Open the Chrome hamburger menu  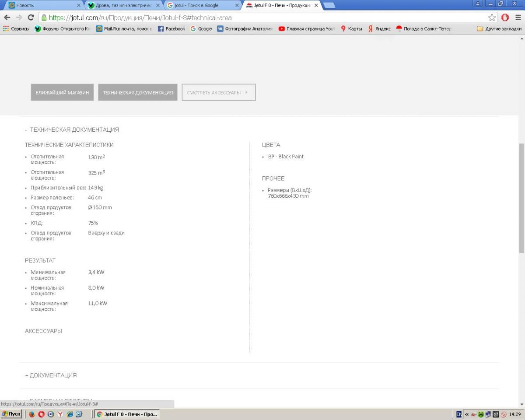[x=518, y=18]
